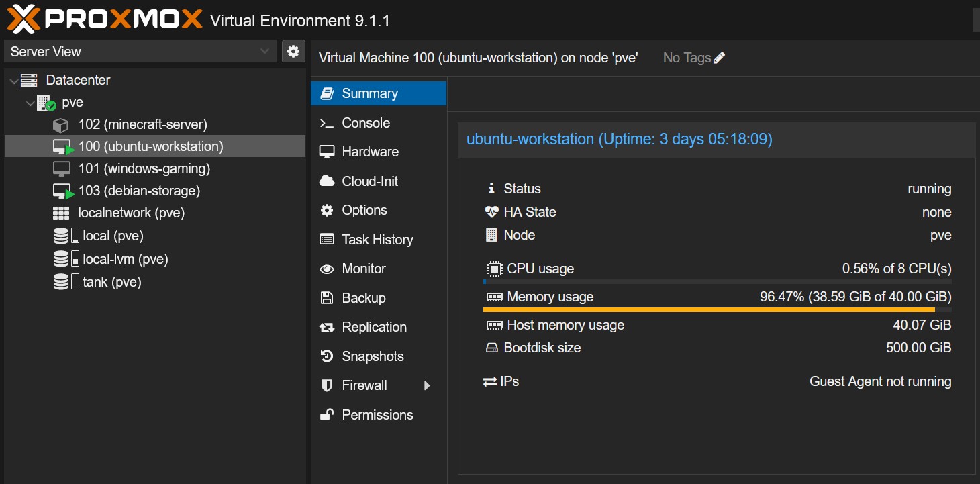Select 103 (debian-storage) VM

click(155, 191)
